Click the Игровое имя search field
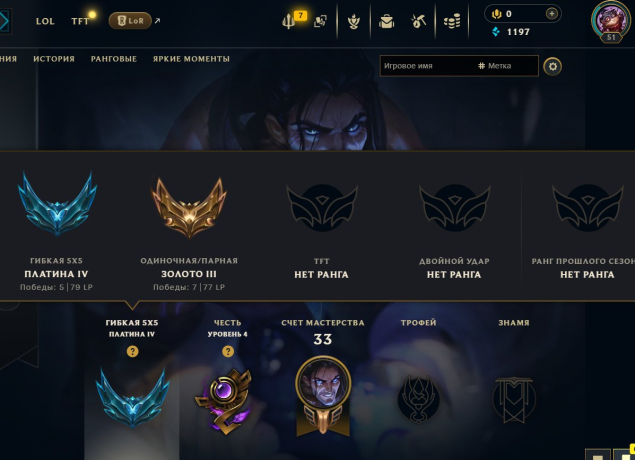This screenshot has height=460, width=635. [427, 66]
